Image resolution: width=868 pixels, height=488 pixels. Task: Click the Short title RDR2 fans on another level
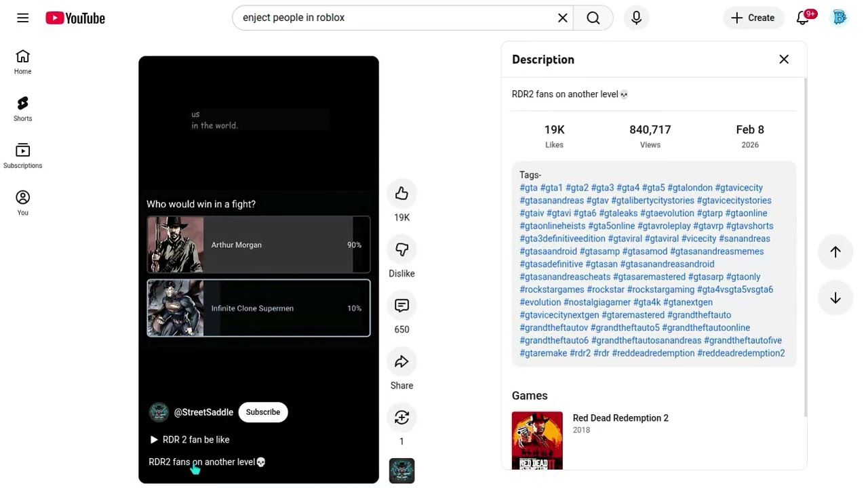point(207,462)
